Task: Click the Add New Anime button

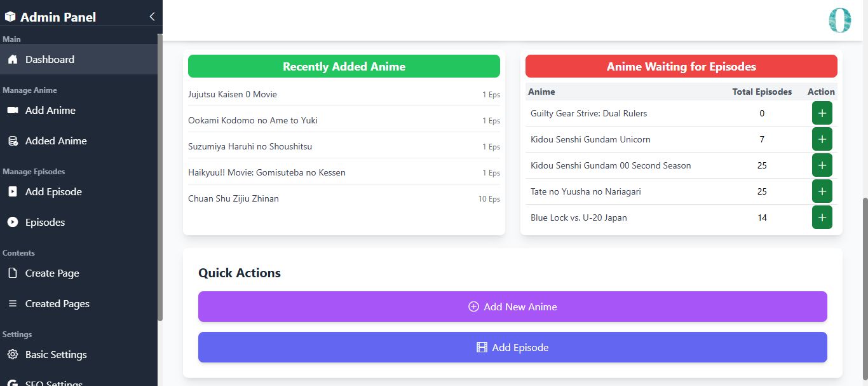Action: 512,307
